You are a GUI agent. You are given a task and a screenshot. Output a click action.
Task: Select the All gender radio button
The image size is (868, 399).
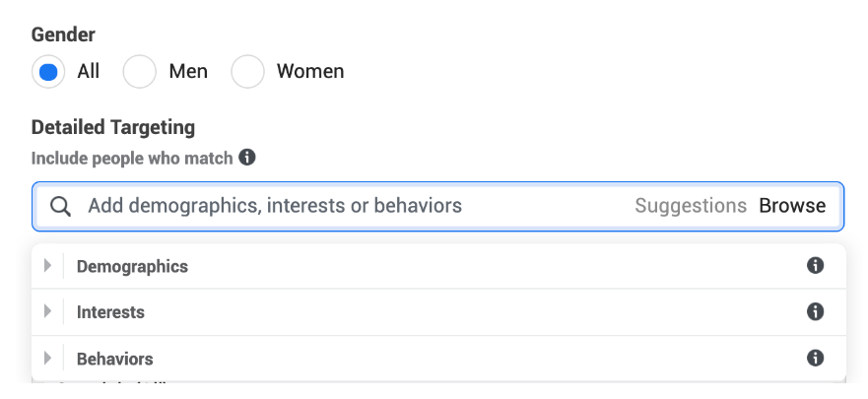click(x=48, y=72)
